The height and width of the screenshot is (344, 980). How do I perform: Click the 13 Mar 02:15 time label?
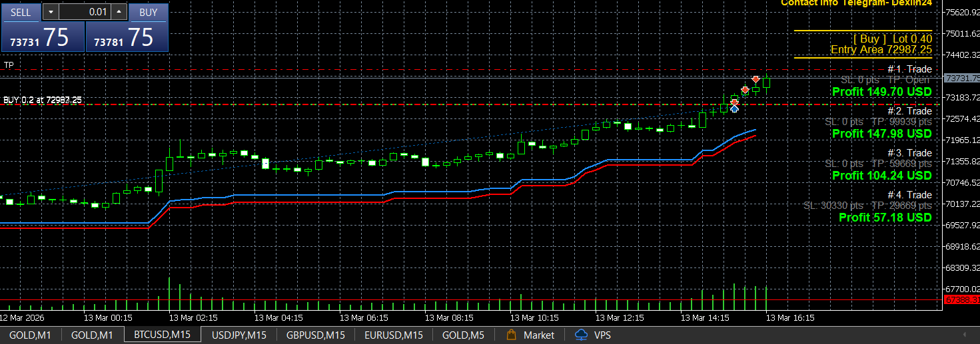(x=194, y=318)
